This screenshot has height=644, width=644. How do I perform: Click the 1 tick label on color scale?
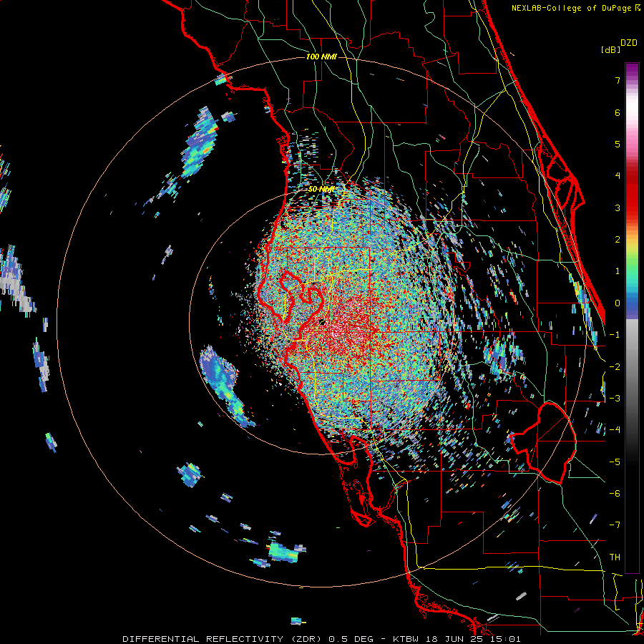(618, 271)
